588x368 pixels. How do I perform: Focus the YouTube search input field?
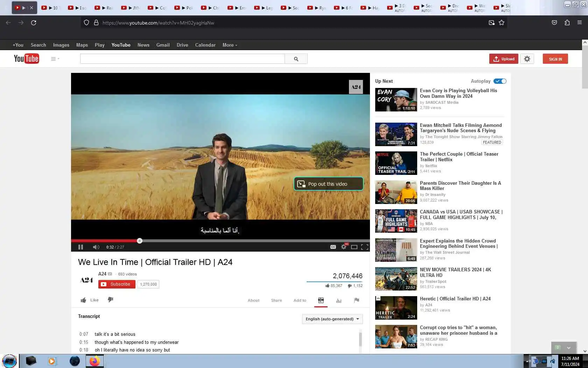point(182,59)
